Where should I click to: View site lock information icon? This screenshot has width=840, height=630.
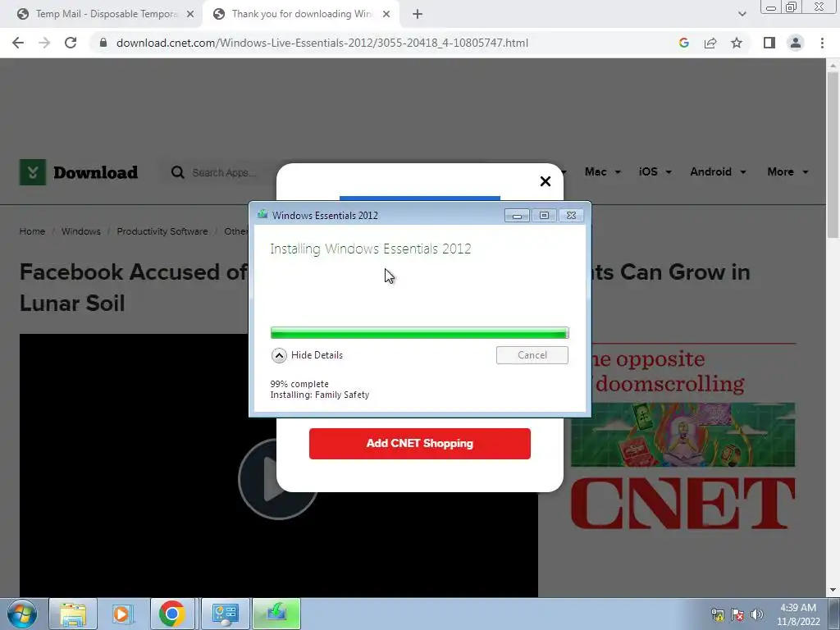103,43
